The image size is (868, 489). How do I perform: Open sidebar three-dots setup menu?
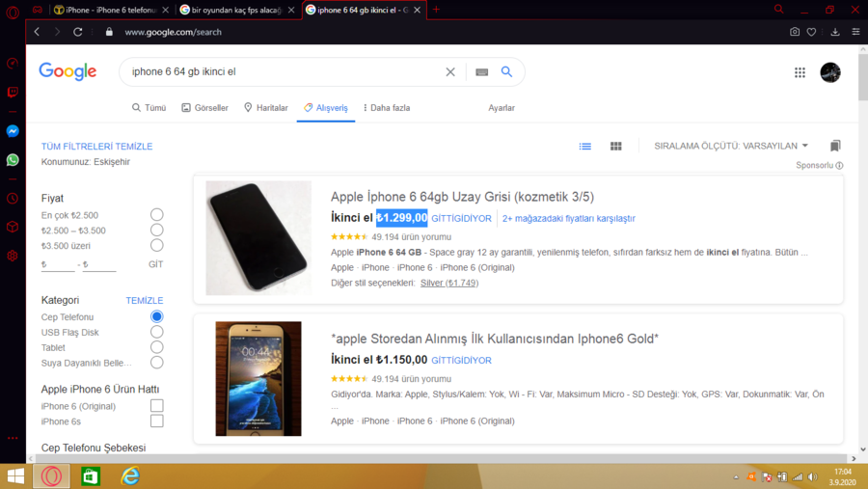point(13,438)
